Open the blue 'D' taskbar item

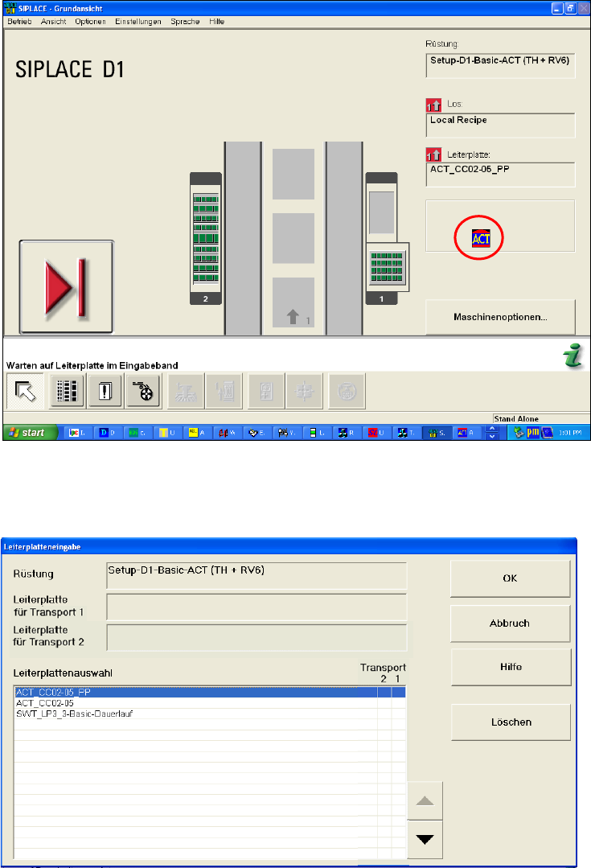click(x=108, y=433)
